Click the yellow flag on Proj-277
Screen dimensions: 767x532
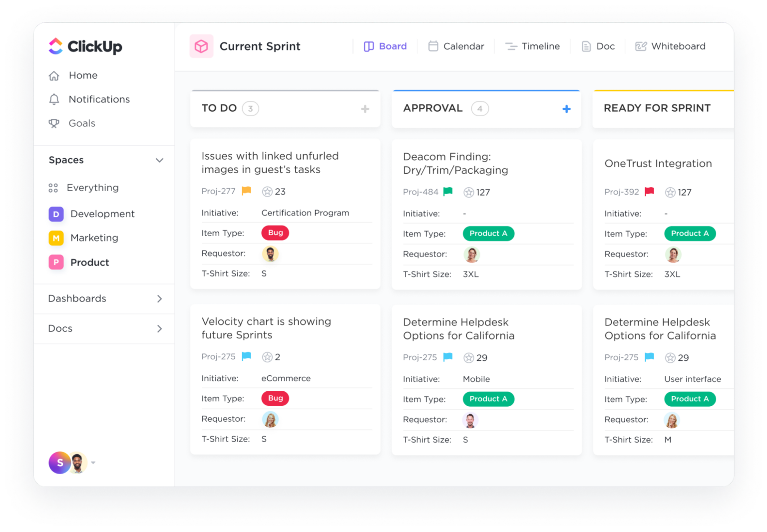point(246,191)
